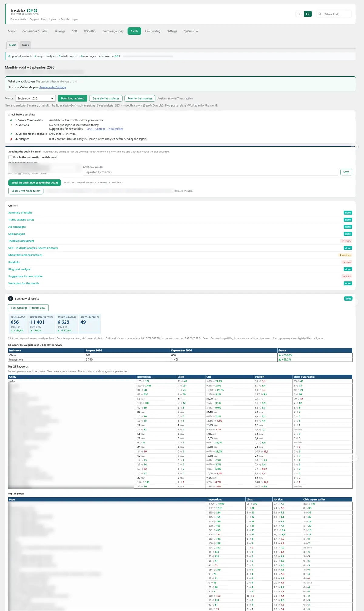Open the Documentation link
Image resolution: width=364 pixels, height=611 pixels.
tap(19, 19)
